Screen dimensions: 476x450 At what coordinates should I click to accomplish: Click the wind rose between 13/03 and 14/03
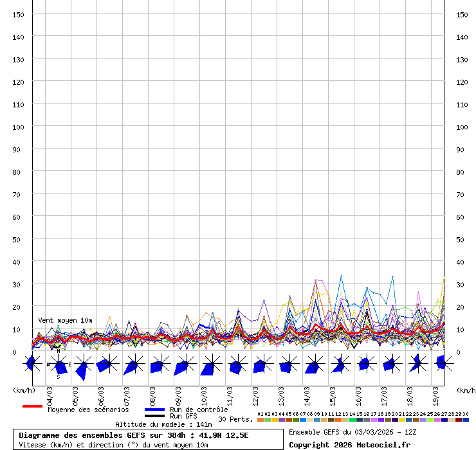click(288, 364)
